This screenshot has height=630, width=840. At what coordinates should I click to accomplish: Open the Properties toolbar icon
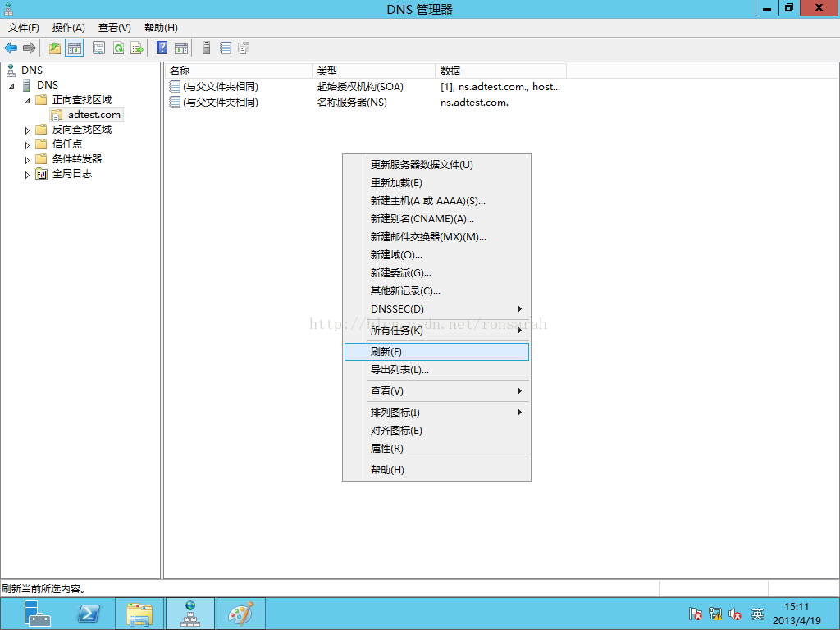(x=98, y=48)
